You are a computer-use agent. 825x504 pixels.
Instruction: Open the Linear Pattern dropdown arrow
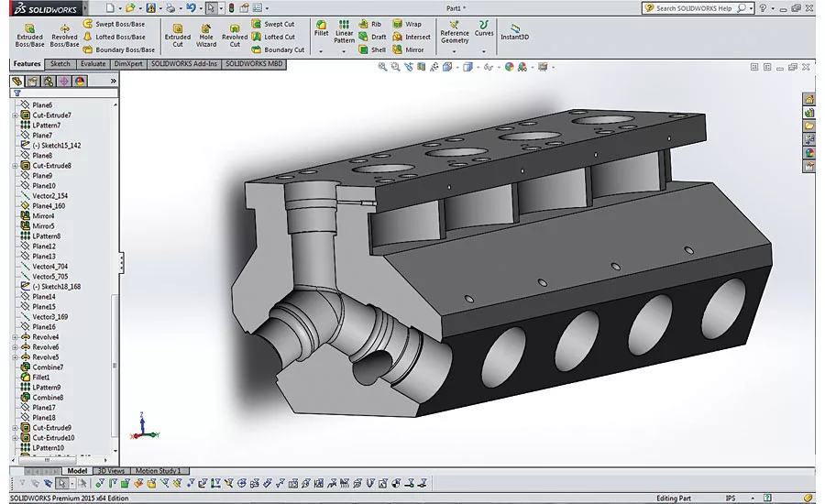coord(344,51)
